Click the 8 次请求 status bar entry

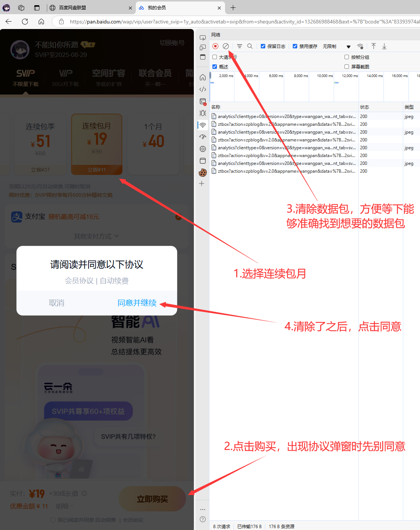222,526
